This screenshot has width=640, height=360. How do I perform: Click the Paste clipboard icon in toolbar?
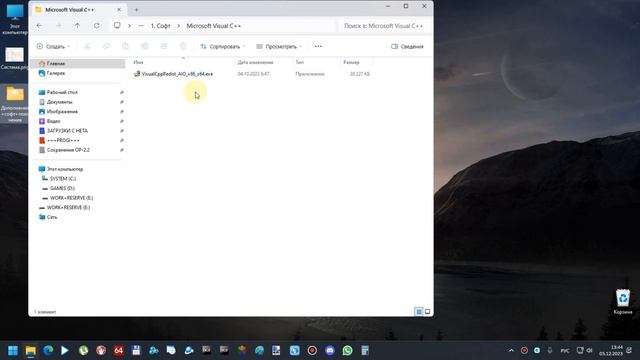tap(125, 47)
